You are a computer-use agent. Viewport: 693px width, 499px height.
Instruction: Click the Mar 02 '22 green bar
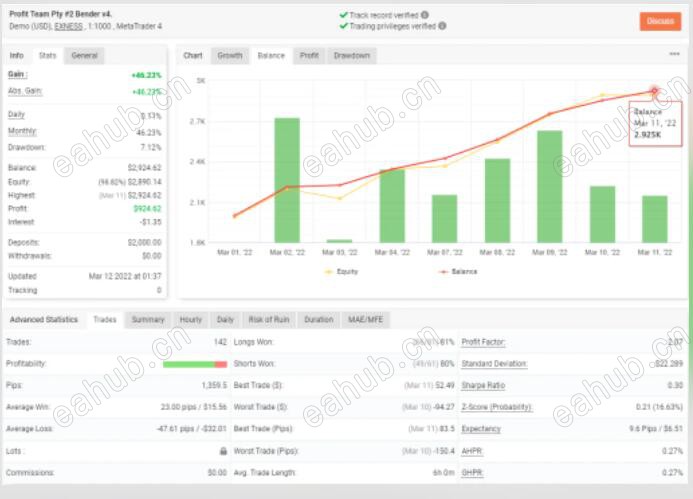tap(287, 180)
